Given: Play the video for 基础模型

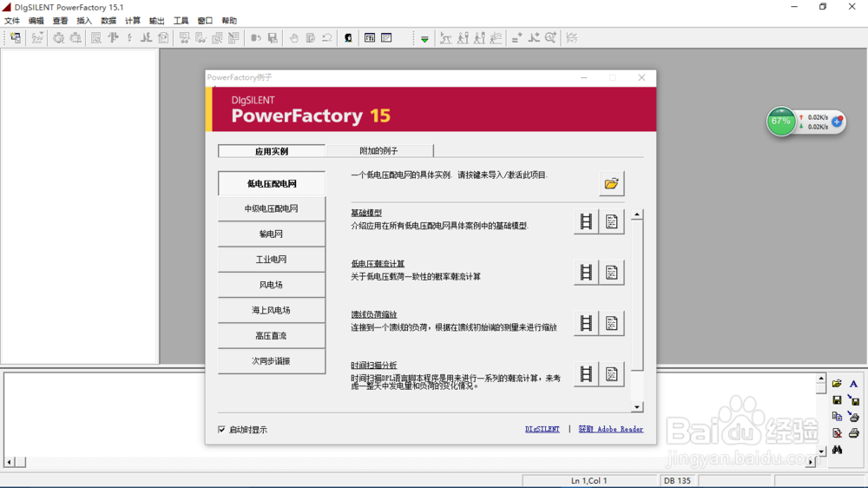Looking at the screenshot, I should 586,221.
